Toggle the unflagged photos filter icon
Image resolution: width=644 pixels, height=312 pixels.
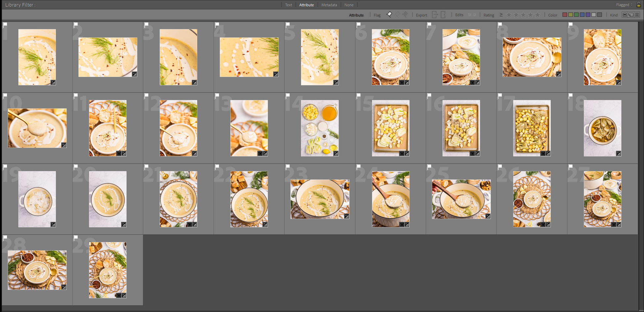coord(397,14)
